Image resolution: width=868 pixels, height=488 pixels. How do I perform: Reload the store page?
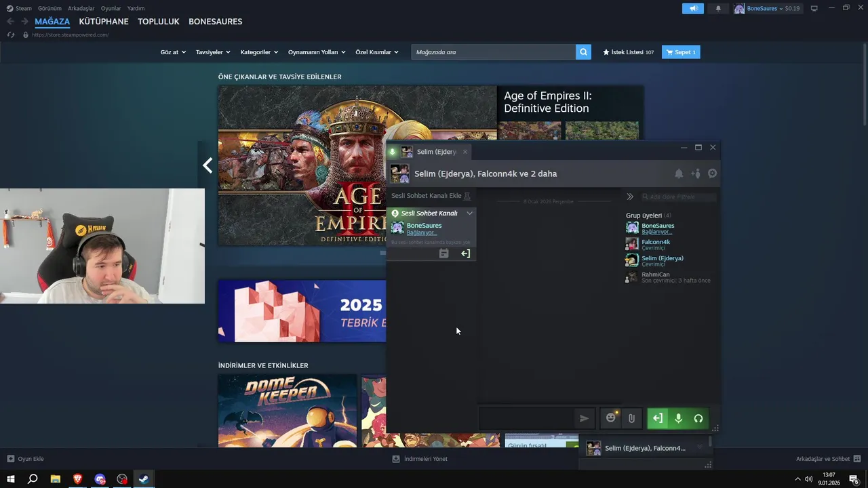pyautogui.click(x=11, y=35)
